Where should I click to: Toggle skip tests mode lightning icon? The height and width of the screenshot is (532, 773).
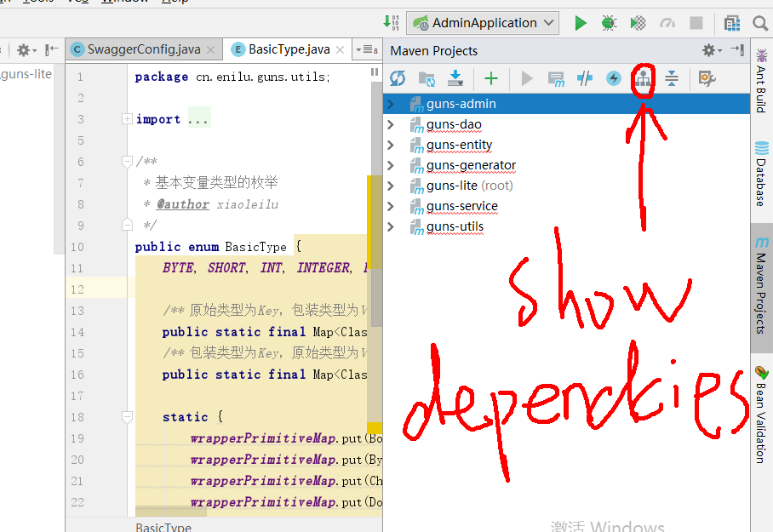(x=614, y=78)
